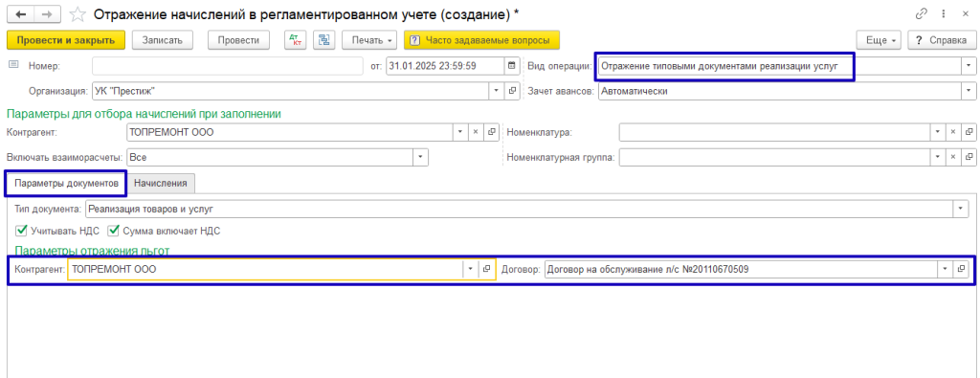Open calendar picker for the date field

(511, 66)
